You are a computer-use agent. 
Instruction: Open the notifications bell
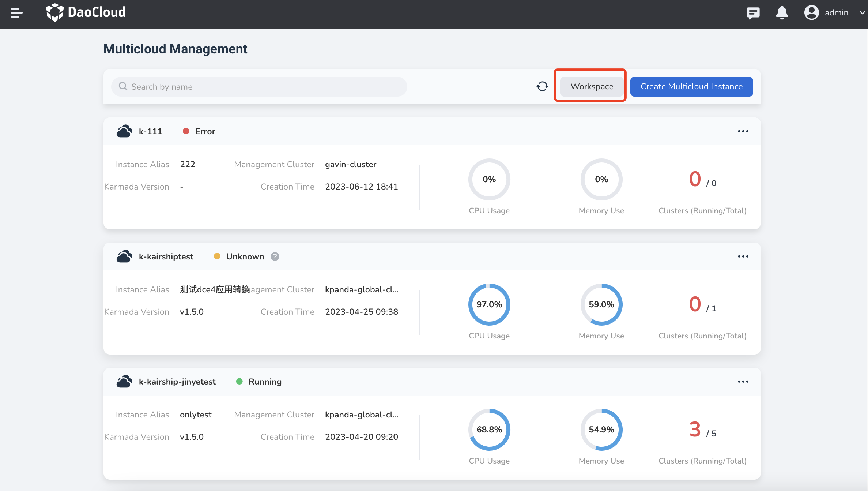(782, 13)
